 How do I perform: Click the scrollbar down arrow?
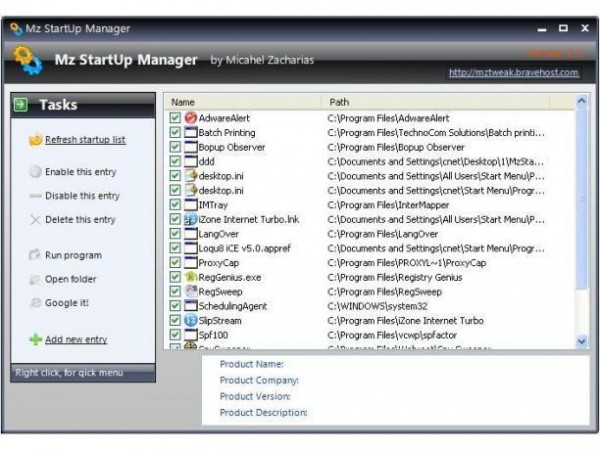[582, 341]
